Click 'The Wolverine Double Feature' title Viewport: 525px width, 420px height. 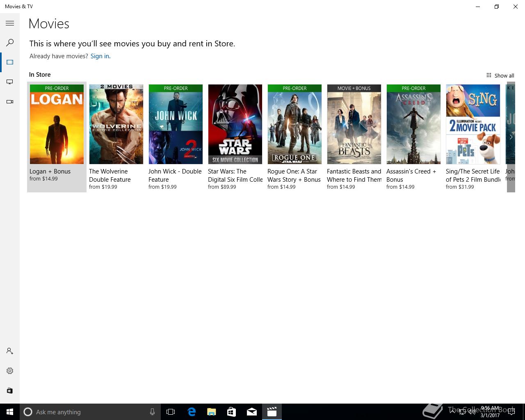click(x=110, y=176)
